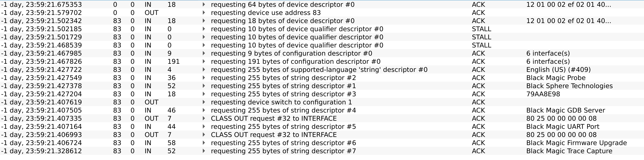Image resolution: width=644 pixels, height=160 pixels.
Task: Expand the 'requesting device use address 83' row
Action: click(204, 12)
